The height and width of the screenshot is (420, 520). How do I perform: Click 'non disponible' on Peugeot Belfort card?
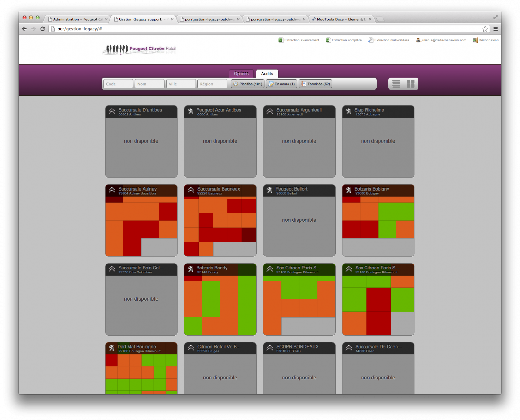299,220
